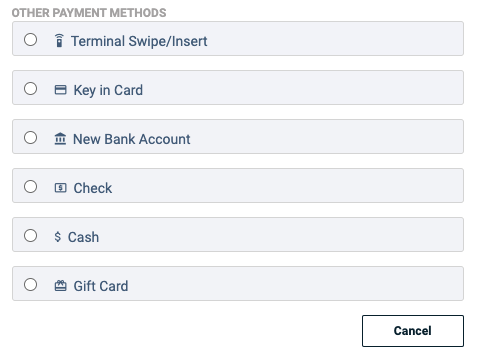
Task: Click the terminal swipe device icon
Action: pyautogui.click(x=59, y=41)
